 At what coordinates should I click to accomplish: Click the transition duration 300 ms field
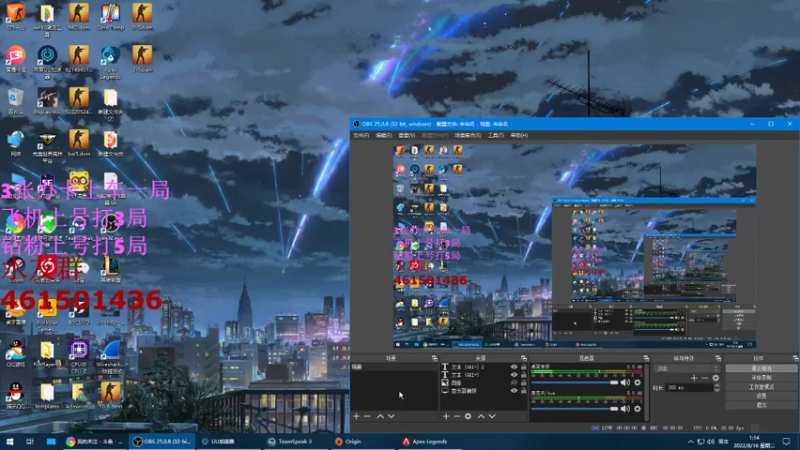click(689, 388)
